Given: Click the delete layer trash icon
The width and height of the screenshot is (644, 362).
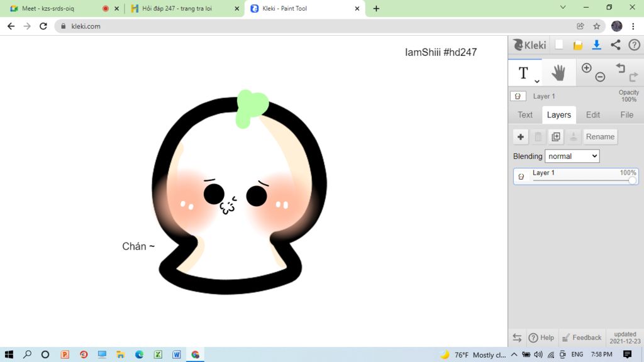Looking at the screenshot, I should click(x=538, y=136).
